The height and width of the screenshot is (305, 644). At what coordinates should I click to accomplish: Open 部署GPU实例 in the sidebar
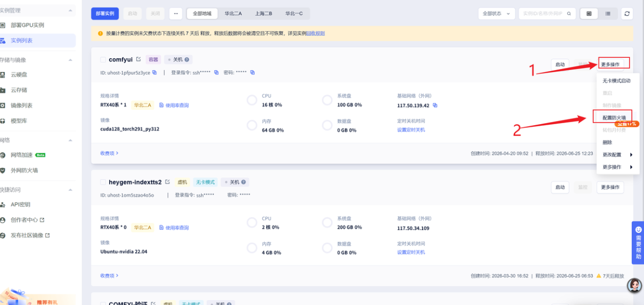coord(27,25)
